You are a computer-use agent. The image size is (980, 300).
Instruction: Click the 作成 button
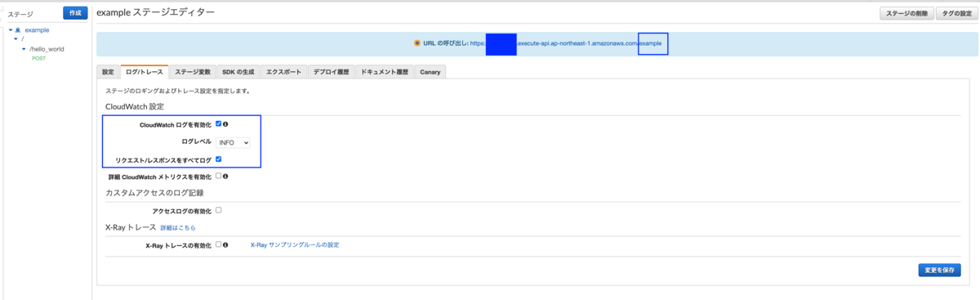[75, 13]
